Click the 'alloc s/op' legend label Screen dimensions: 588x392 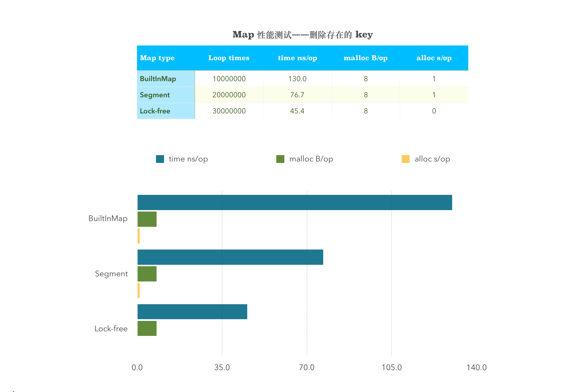coord(432,159)
